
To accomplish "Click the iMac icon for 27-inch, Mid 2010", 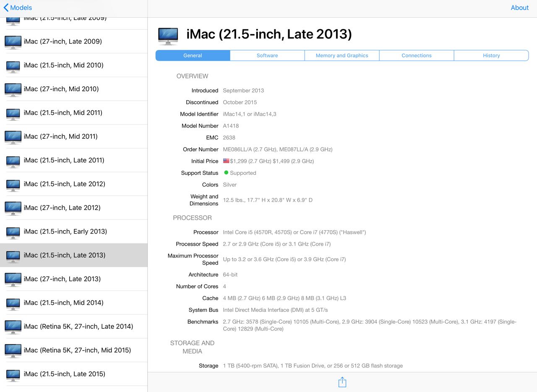I will 13,90.
